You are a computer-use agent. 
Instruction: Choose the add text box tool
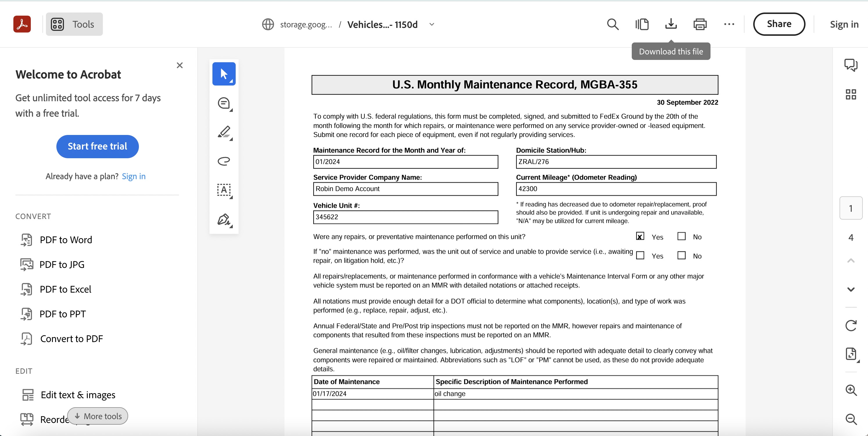(x=224, y=190)
